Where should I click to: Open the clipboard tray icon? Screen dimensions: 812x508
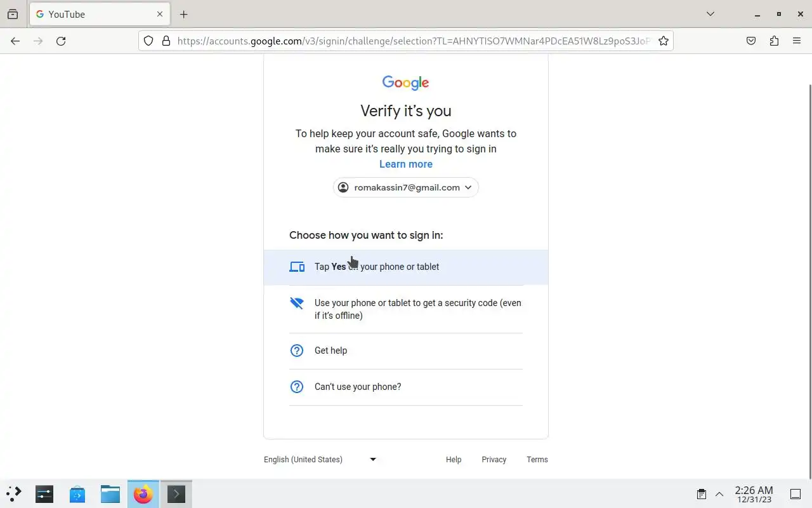(x=702, y=494)
